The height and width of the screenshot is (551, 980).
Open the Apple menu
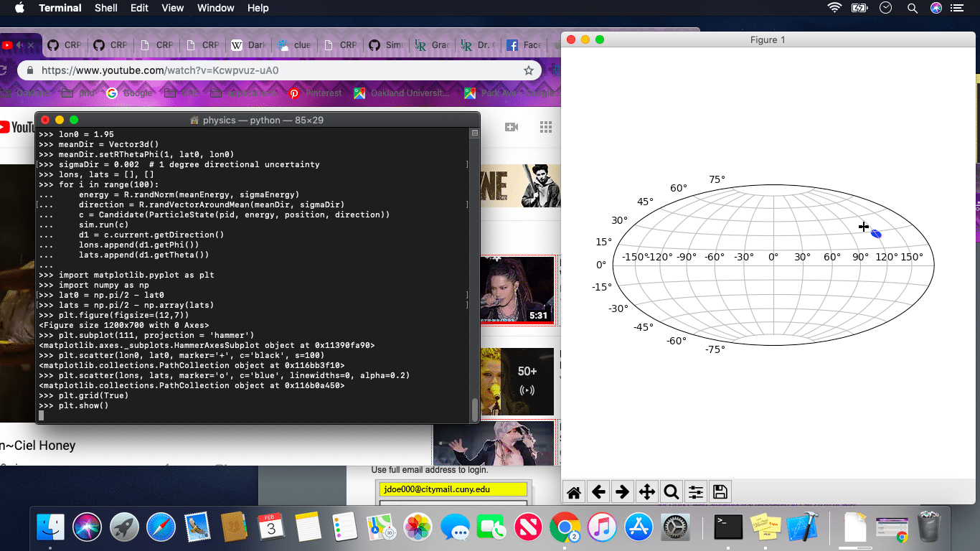click(19, 8)
